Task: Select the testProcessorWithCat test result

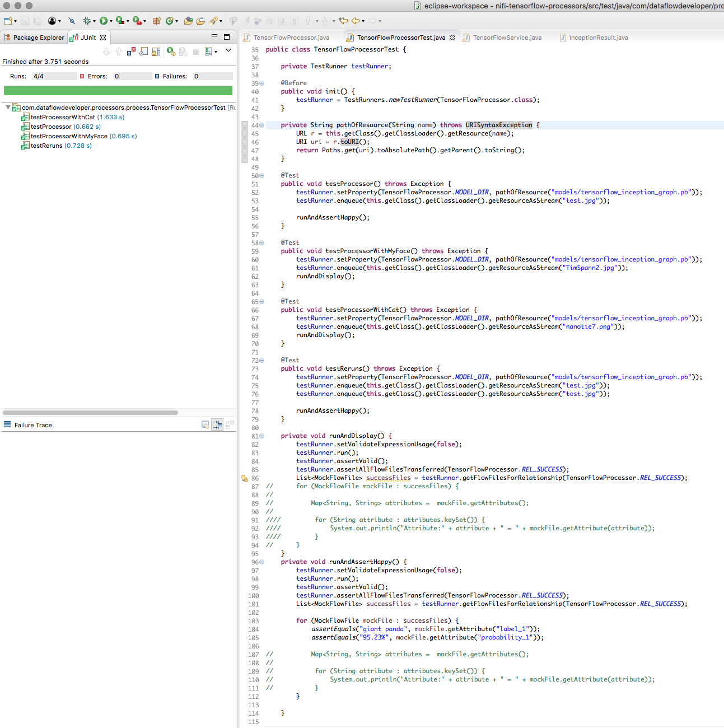Action: pos(62,117)
